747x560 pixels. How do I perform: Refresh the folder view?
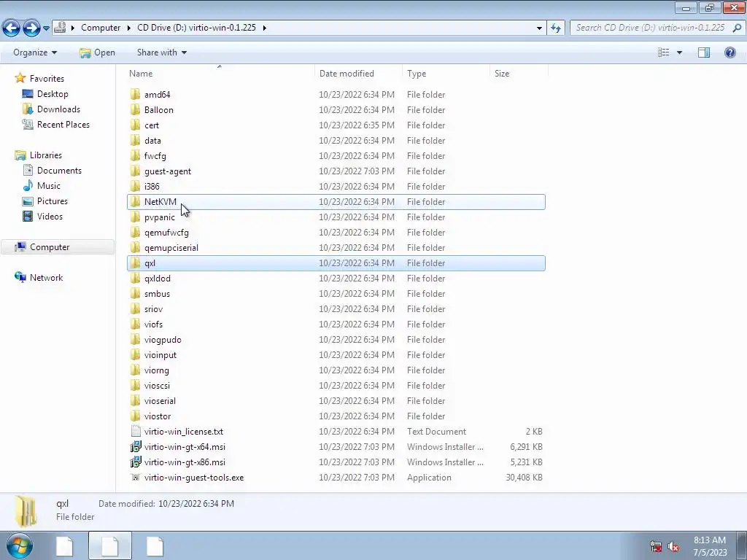point(555,28)
